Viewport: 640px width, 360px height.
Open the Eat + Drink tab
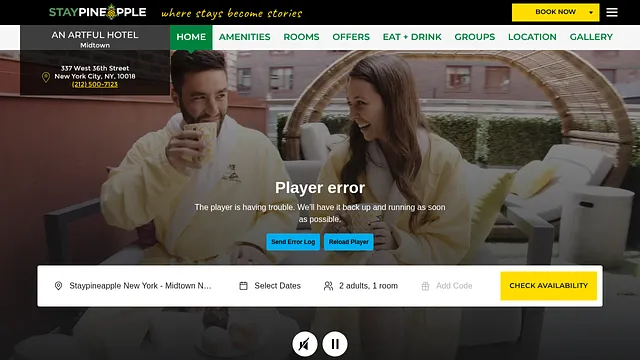(412, 37)
